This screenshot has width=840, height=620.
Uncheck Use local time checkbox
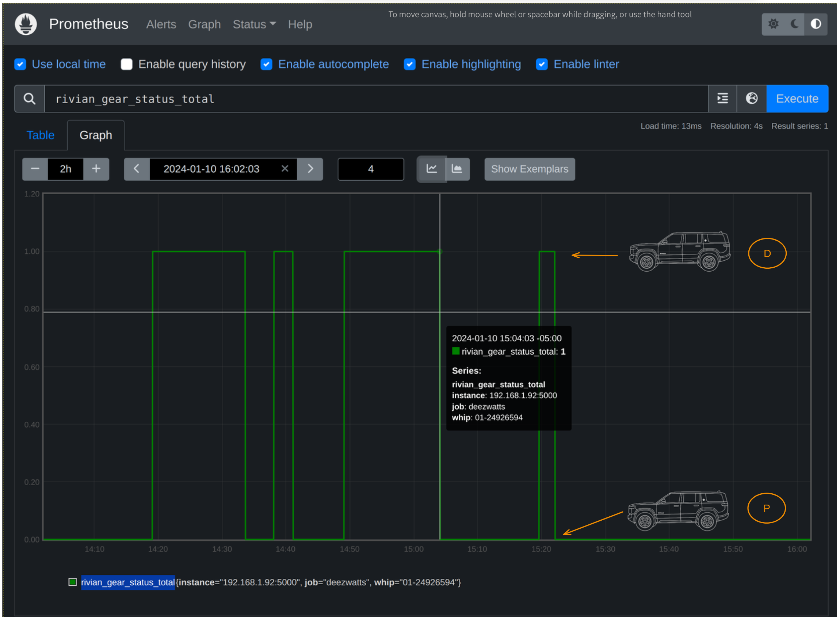click(20, 65)
